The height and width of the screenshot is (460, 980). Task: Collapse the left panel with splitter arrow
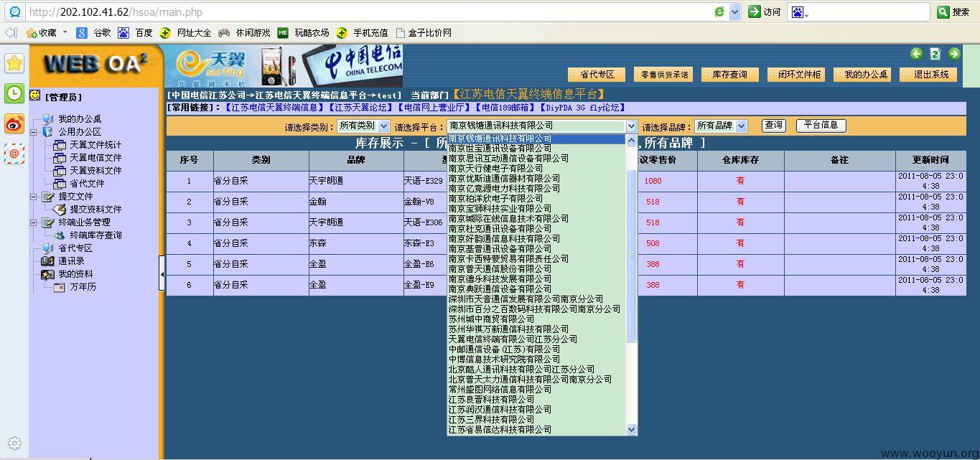tap(162, 274)
